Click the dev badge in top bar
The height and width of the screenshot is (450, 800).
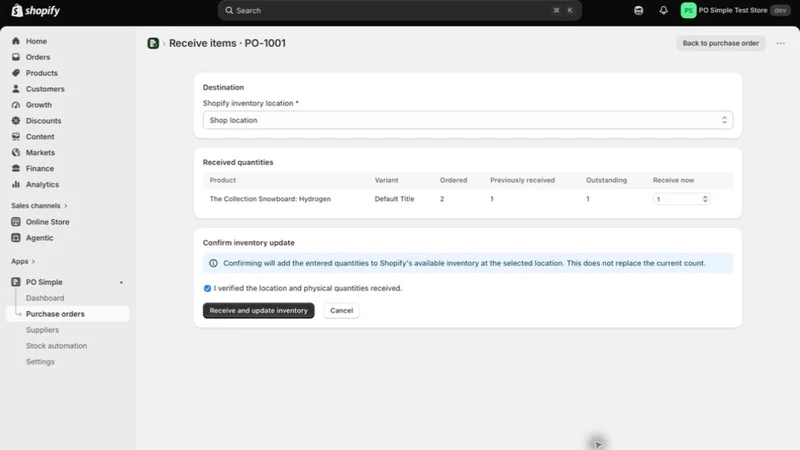click(x=780, y=10)
